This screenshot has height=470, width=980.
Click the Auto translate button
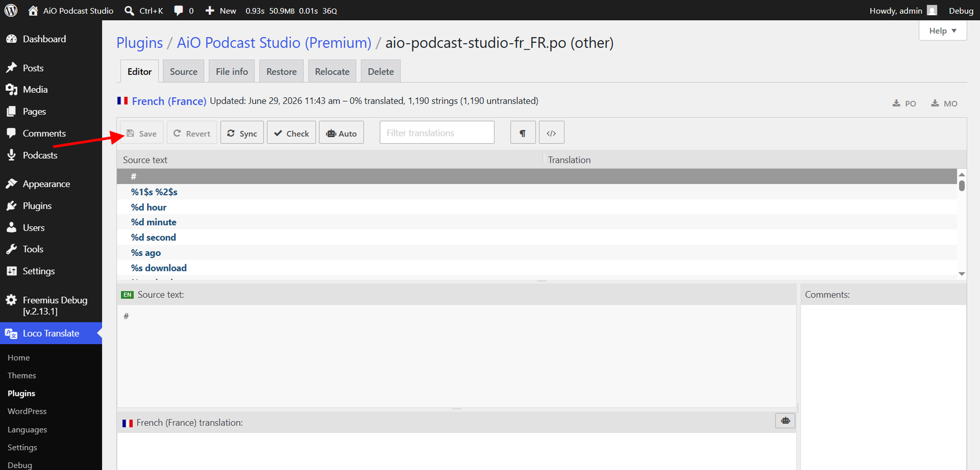tap(341, 133)
